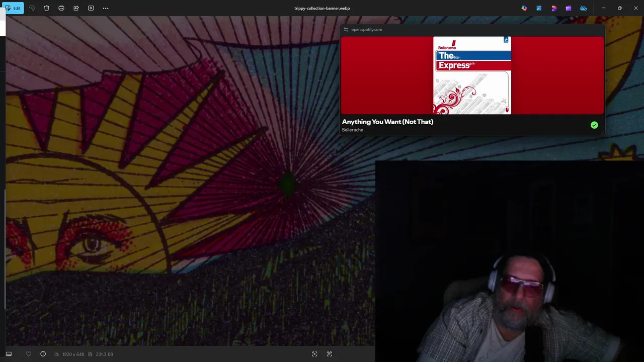
Task: Open the Copilot icon in title bar
Action: point(524,8)
